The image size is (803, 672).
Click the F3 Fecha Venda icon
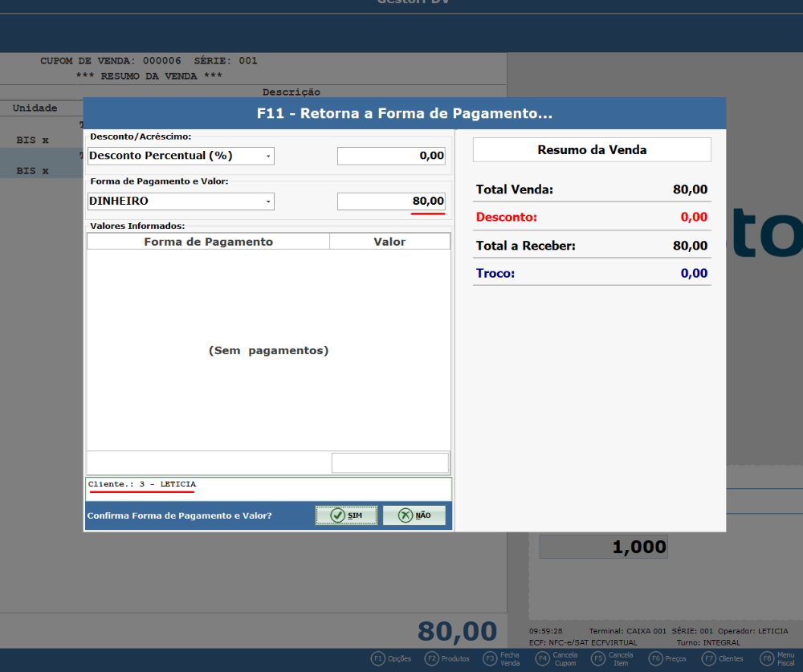(490, 658)
